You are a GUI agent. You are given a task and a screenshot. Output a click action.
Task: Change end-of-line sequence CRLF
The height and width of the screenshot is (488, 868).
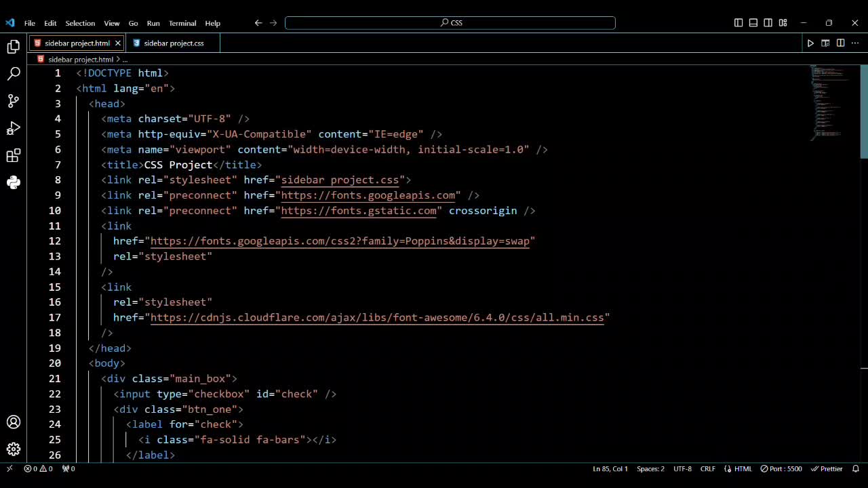click(708, 468)
